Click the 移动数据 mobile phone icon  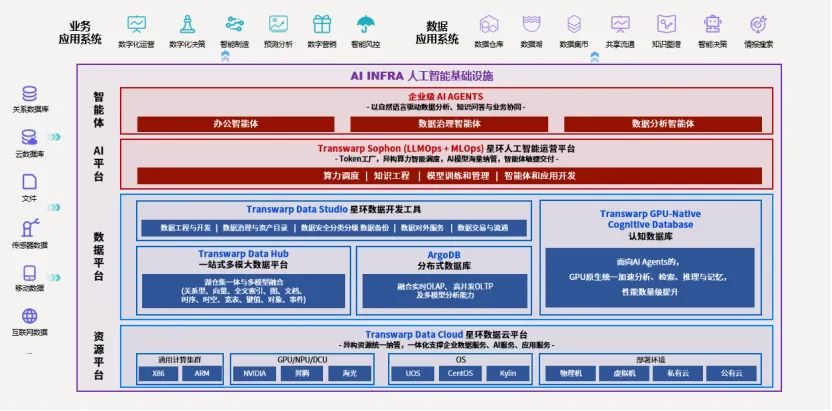pos(30,274)
